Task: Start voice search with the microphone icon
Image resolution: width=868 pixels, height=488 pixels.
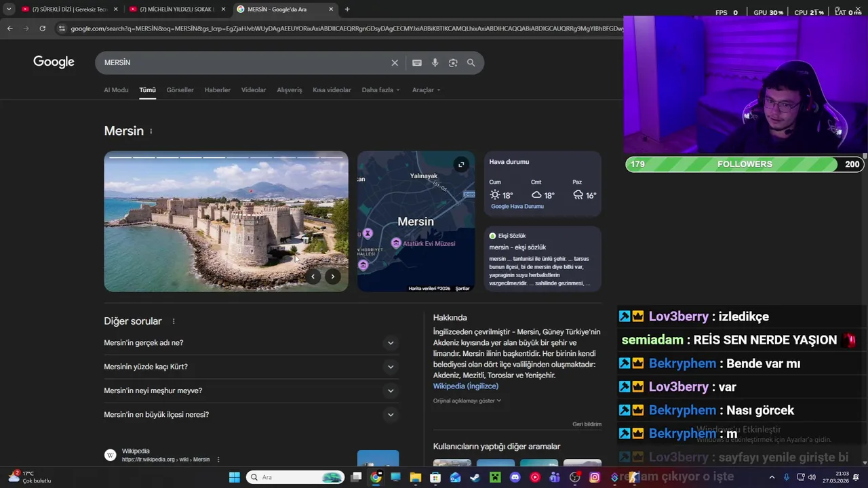Action: point(435,62)
